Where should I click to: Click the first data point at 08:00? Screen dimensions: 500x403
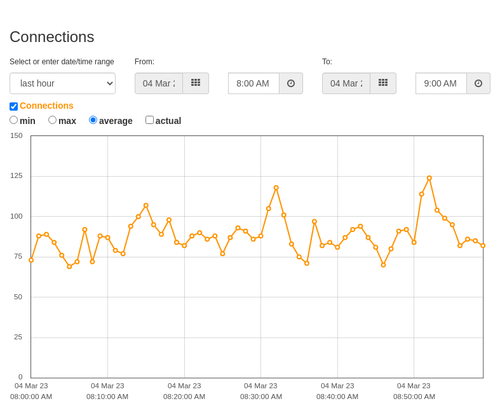coord(31,260)
